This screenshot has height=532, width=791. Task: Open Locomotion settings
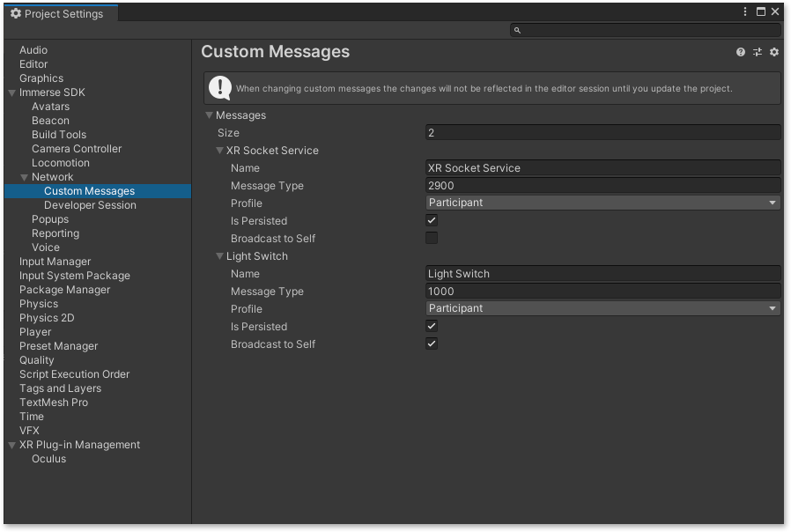tap(61, 163)
